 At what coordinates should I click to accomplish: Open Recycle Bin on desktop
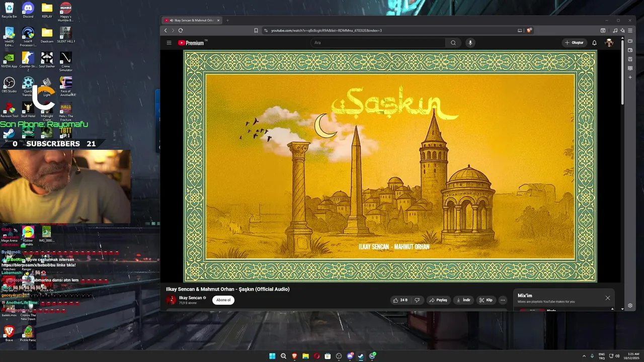[x=9, y=10]
